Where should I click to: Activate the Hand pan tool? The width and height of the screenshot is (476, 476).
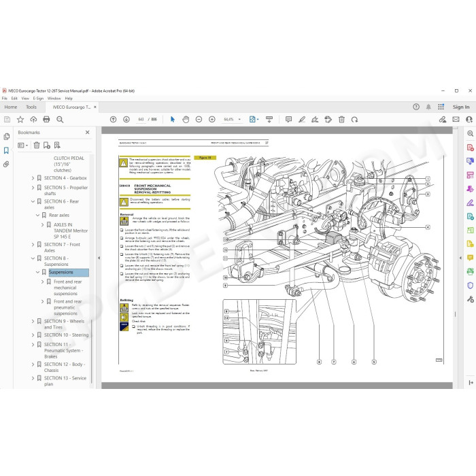point(186,119)
